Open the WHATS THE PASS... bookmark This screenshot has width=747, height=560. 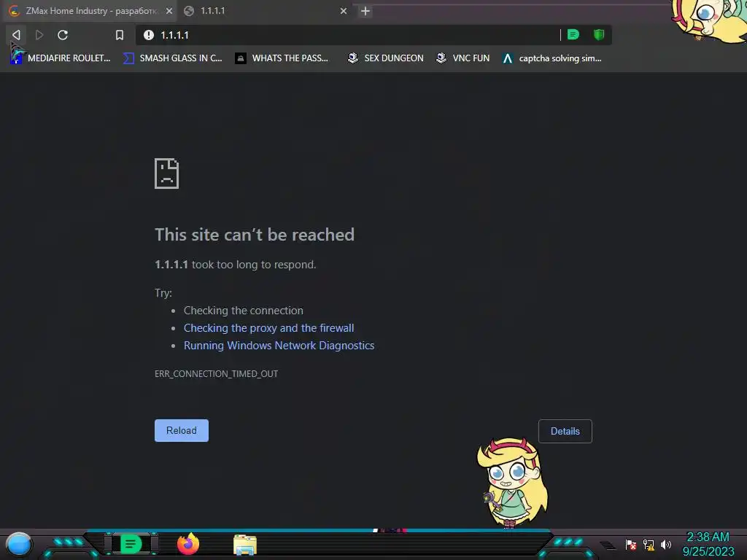point(282,58)
